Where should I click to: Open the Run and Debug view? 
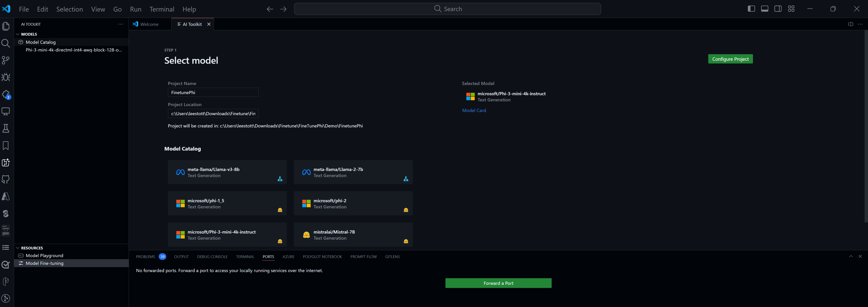click(x=6, y=77)
